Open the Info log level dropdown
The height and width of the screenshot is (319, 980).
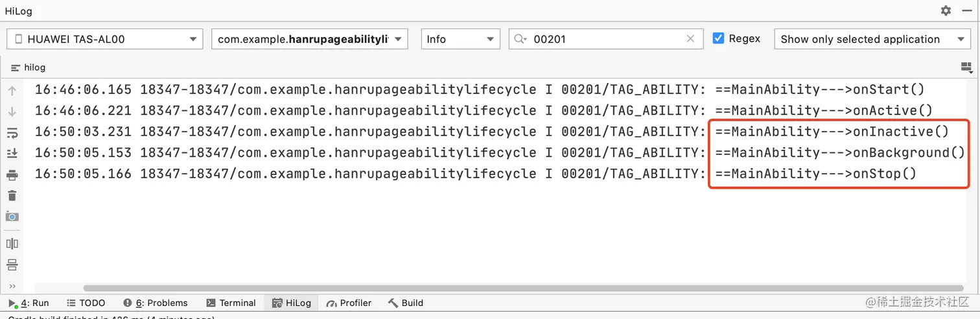(460, 39)
